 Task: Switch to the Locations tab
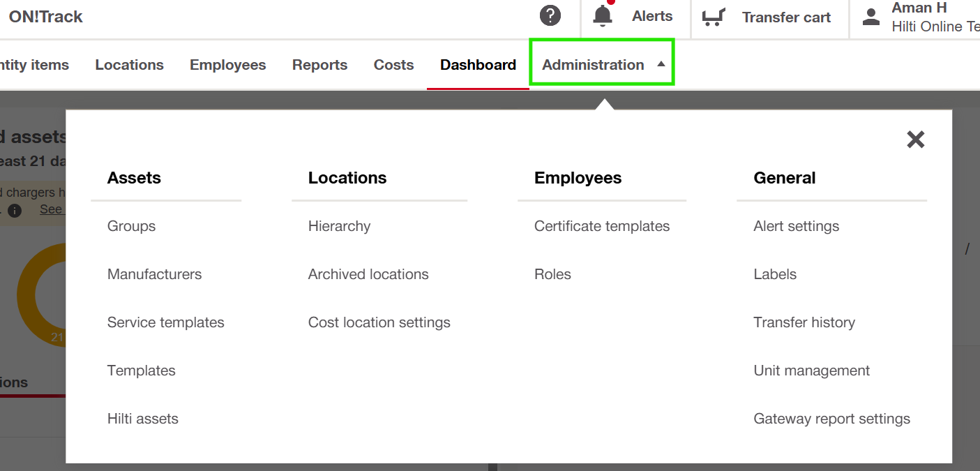point(129,65)
